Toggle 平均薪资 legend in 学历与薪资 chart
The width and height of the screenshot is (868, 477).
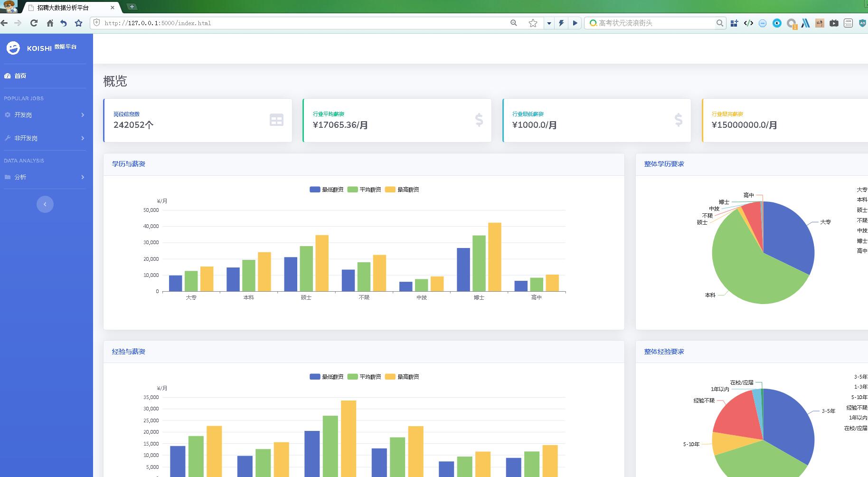(364, 190)
